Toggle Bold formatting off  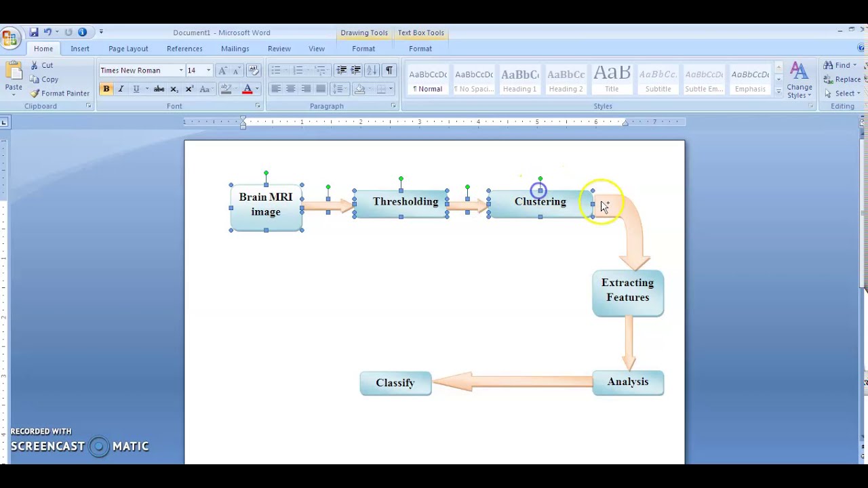106,89
